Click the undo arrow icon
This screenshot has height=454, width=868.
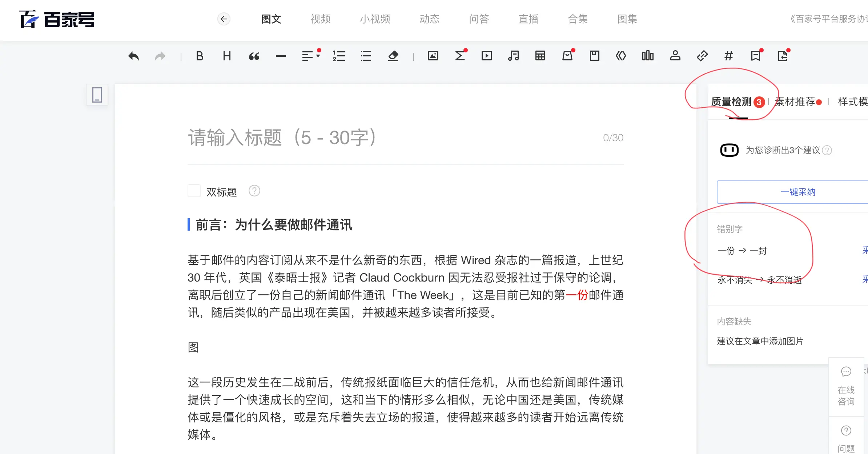[x=133, y=56]
